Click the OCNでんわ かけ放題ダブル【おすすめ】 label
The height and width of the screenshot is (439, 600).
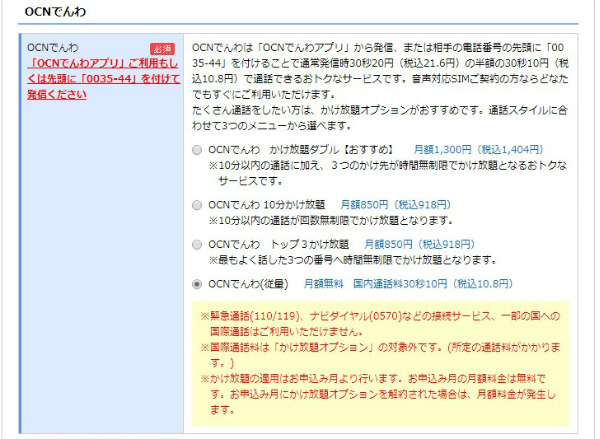point(301,150)
